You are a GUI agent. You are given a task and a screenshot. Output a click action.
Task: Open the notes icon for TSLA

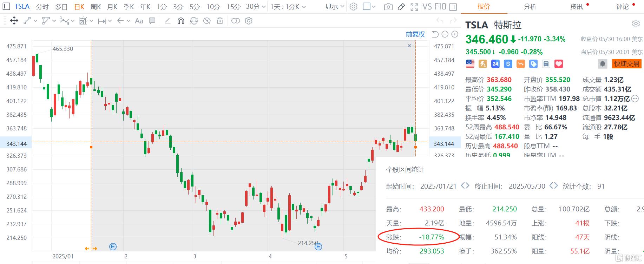pos(546,64)
